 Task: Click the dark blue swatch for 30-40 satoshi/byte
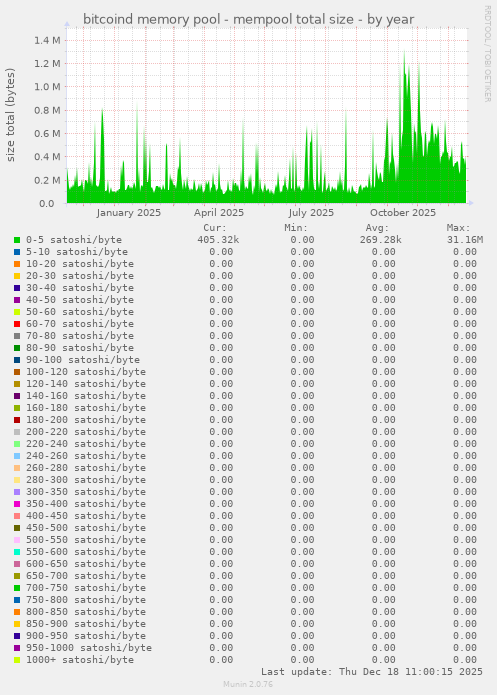pos(17,288)
